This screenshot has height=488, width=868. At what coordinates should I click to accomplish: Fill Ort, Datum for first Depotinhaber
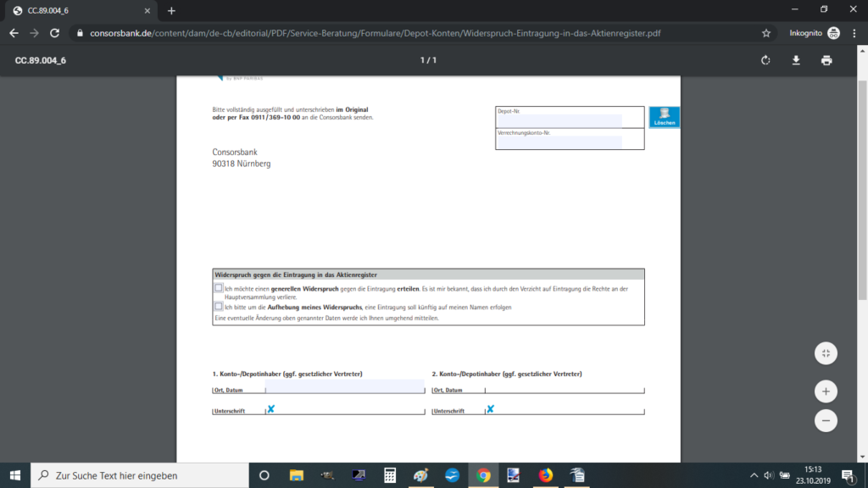click(344, 386)
